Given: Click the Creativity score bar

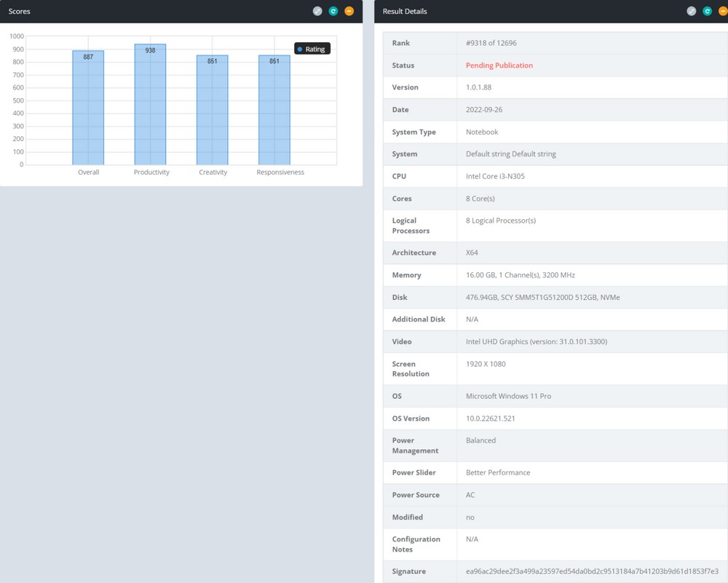Looking at the screenshot, I should [x=213, y=111].
